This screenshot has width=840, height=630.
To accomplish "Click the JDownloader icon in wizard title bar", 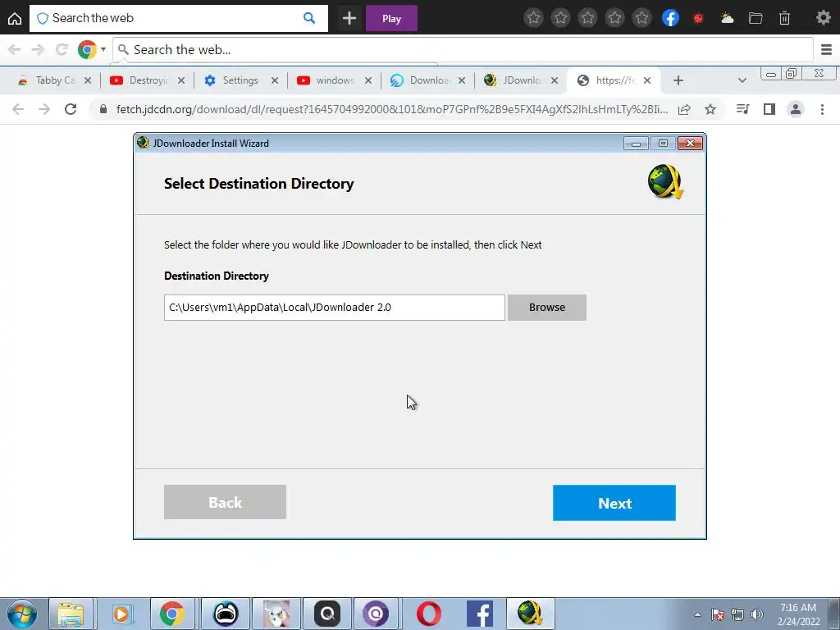I will point(143,143).
